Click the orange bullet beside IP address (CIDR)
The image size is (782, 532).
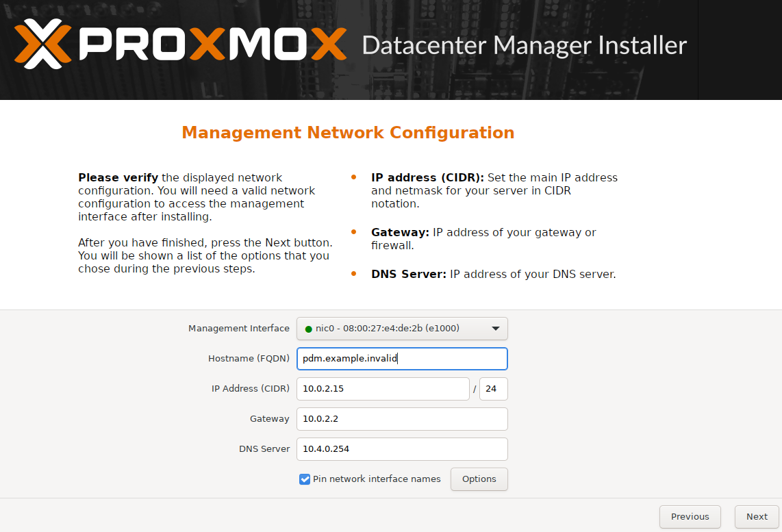click(x=353, y=177)
